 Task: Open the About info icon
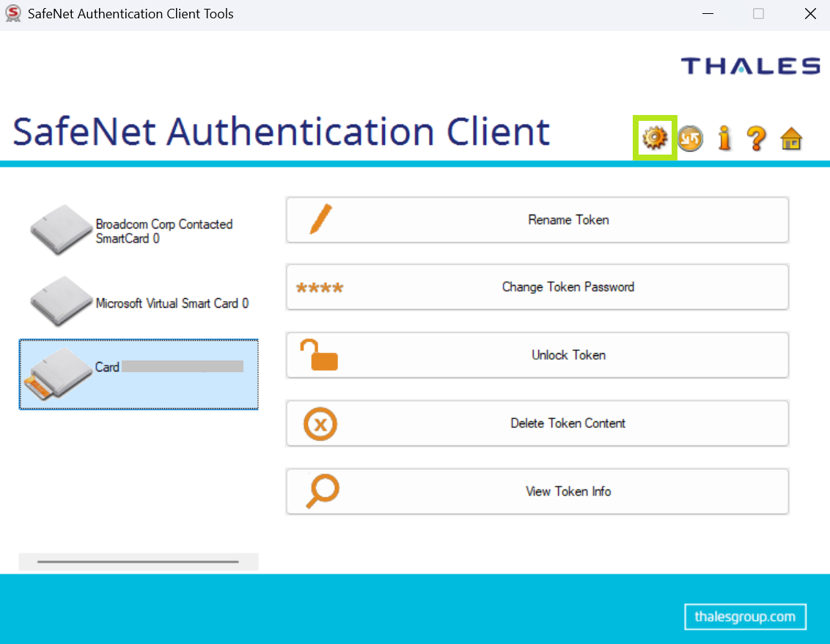[x=724, y=138]
